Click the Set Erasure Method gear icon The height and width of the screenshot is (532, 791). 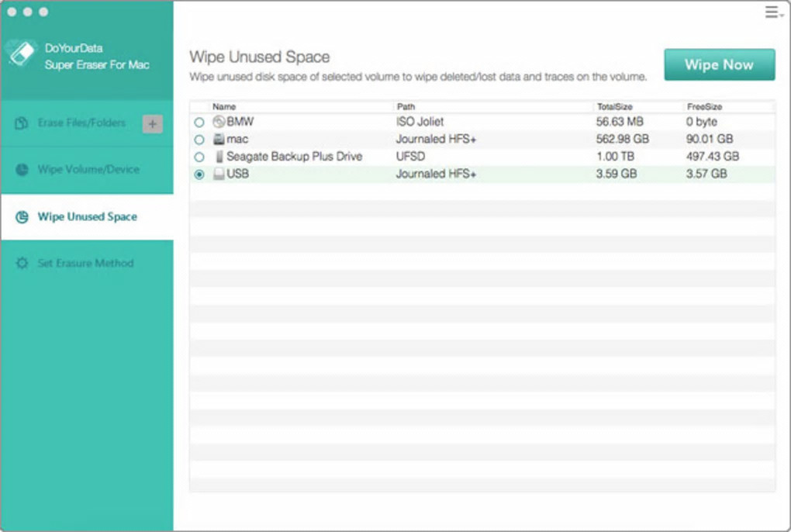[22, 264]
